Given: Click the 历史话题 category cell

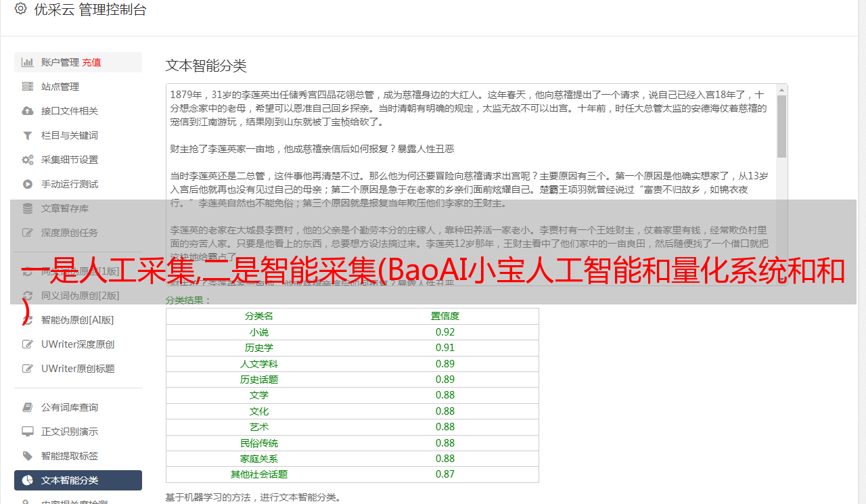Looking at the screenshot, I should point(259,380).
